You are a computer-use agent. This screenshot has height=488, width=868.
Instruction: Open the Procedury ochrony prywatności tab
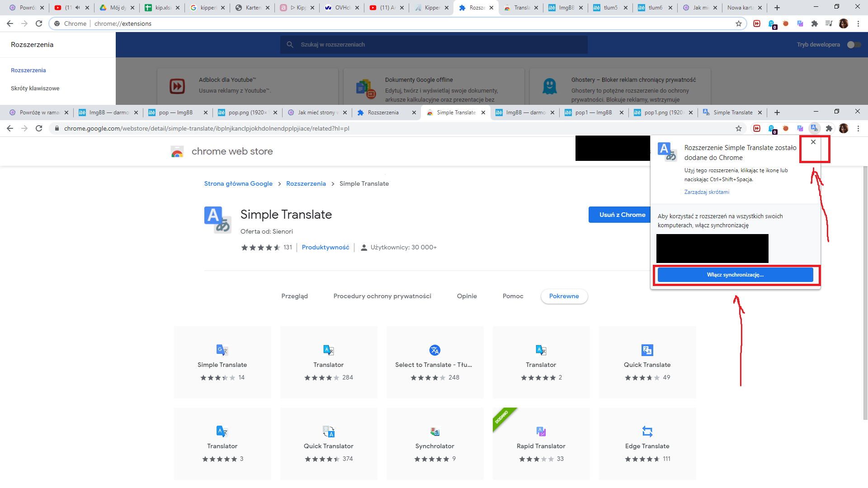(382, 296)
